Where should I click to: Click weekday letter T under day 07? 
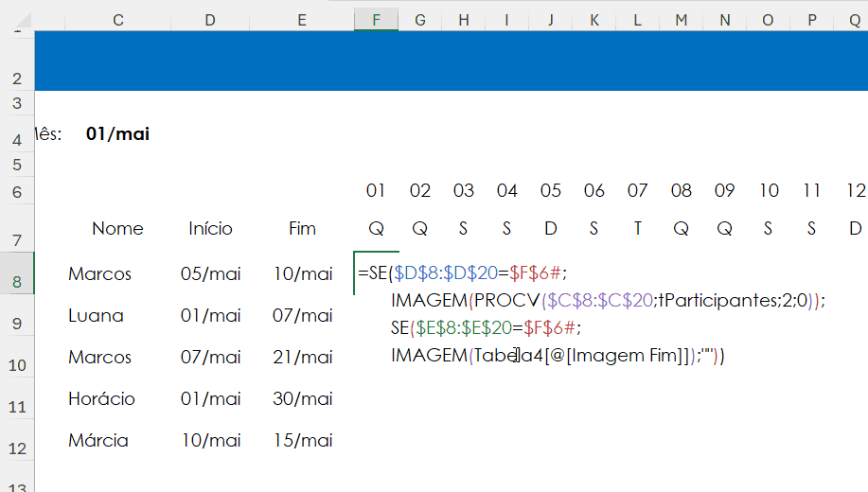coord(637,228)
